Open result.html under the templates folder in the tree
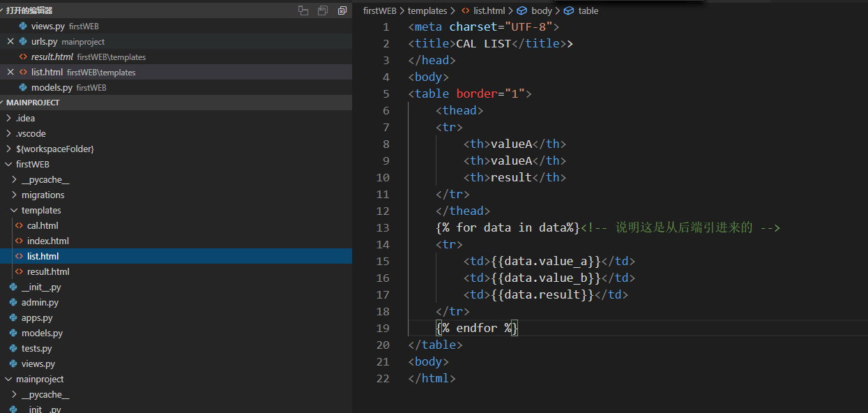Viewport: 868px width, 413px height. coord(176,271)
